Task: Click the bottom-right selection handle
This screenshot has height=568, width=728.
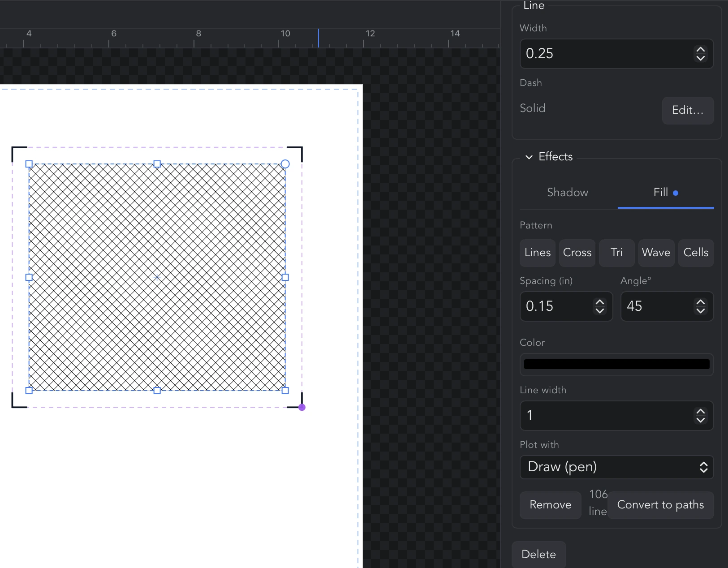Action: click(285, 391)
